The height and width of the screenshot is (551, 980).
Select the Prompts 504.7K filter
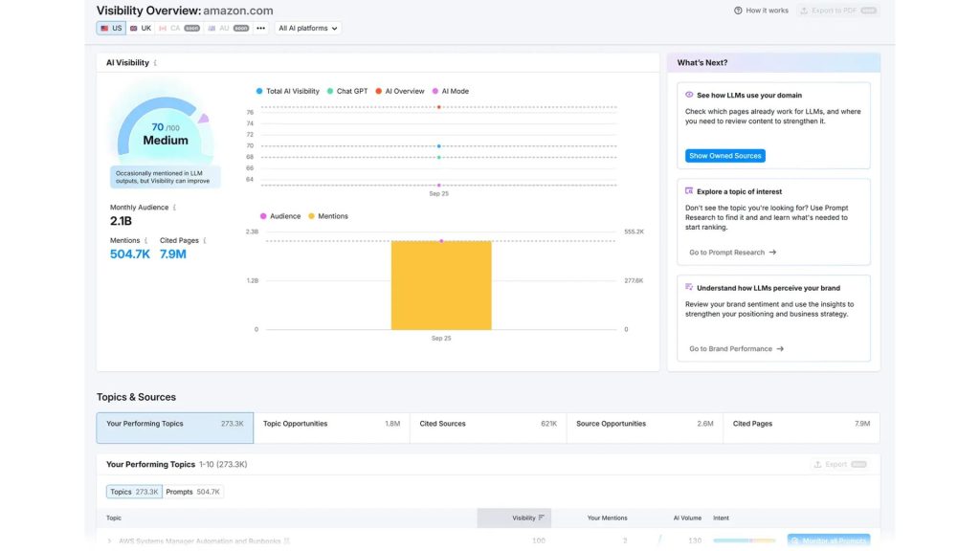coord(192,492)
